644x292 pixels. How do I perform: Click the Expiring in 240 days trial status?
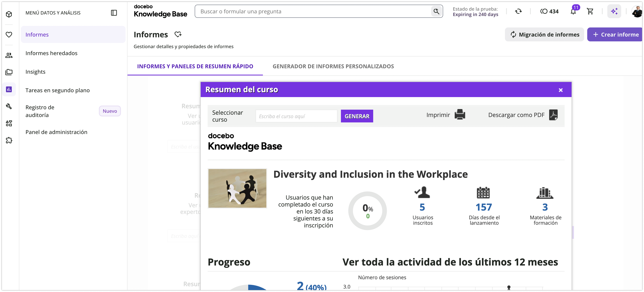tap(475, 15)
